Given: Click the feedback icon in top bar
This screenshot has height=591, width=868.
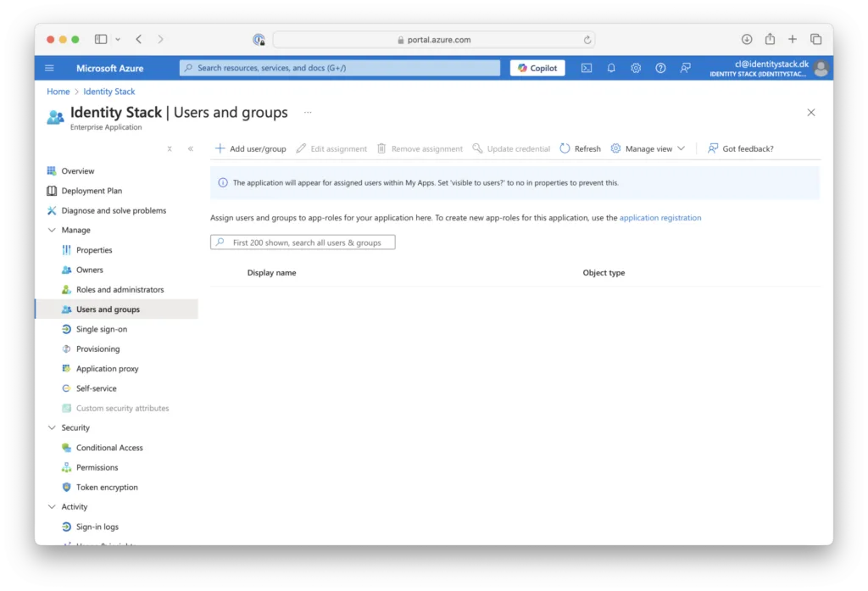Looking at the screenshot, I should coord(685,68).
